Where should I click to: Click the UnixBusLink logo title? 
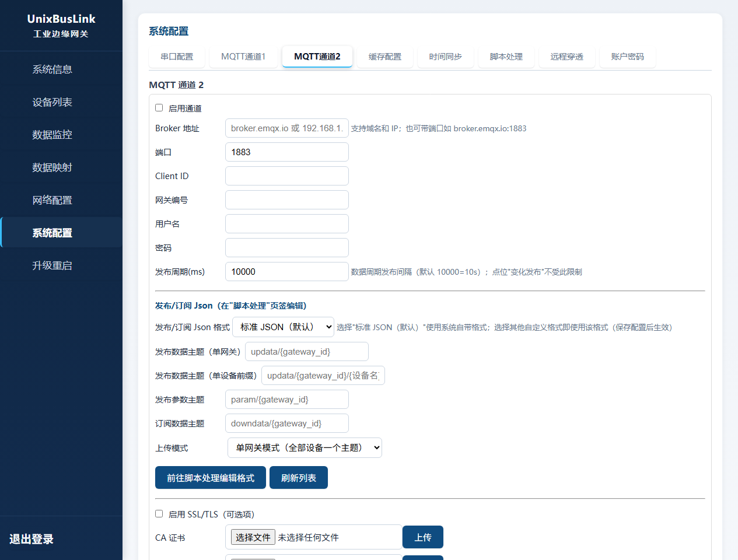[61, 19]
